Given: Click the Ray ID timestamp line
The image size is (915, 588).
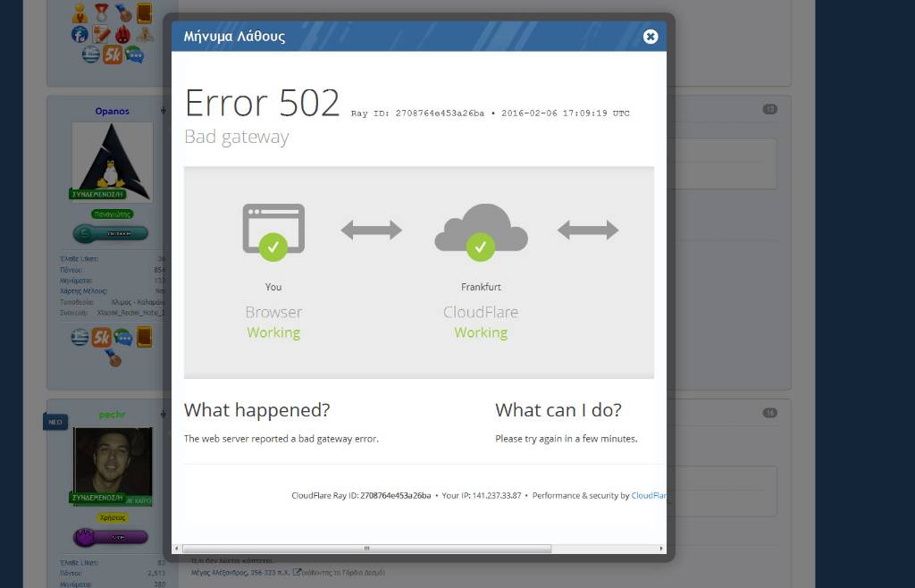Looking at the screenshot, I should click(x=491, y=113).
